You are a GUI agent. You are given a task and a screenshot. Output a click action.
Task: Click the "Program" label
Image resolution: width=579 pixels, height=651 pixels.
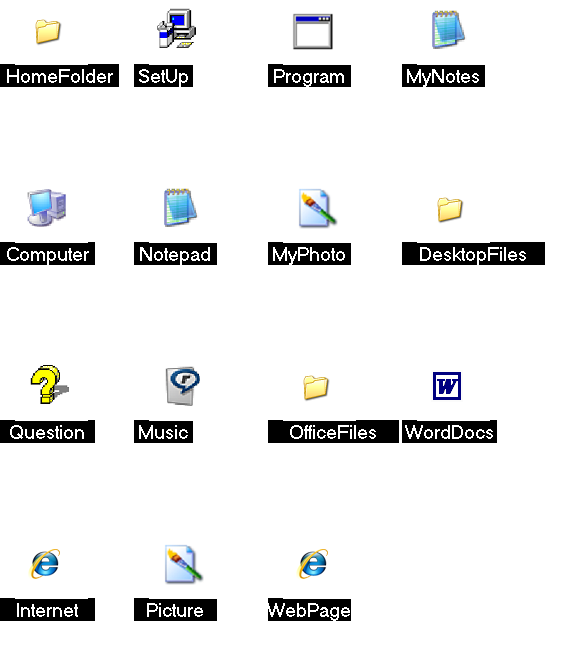[x=309, y=76]
